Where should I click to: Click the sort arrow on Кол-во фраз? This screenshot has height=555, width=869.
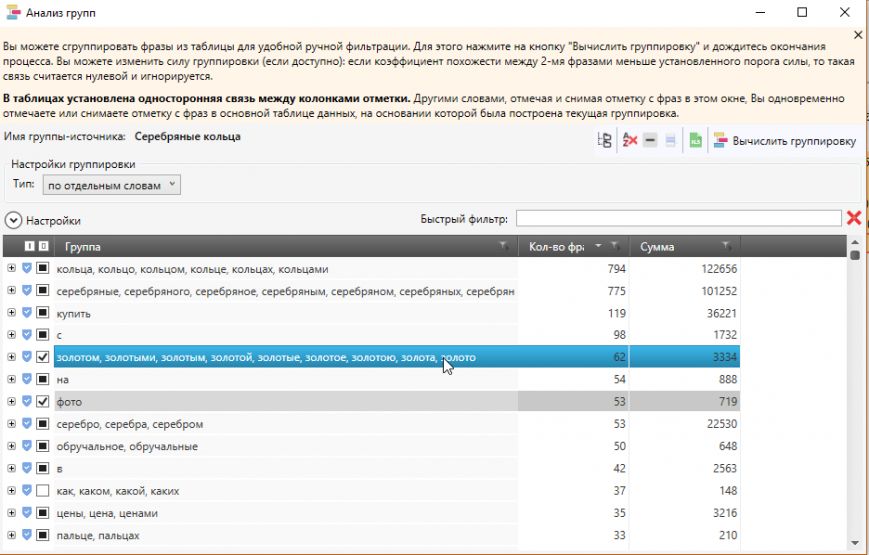598,246
